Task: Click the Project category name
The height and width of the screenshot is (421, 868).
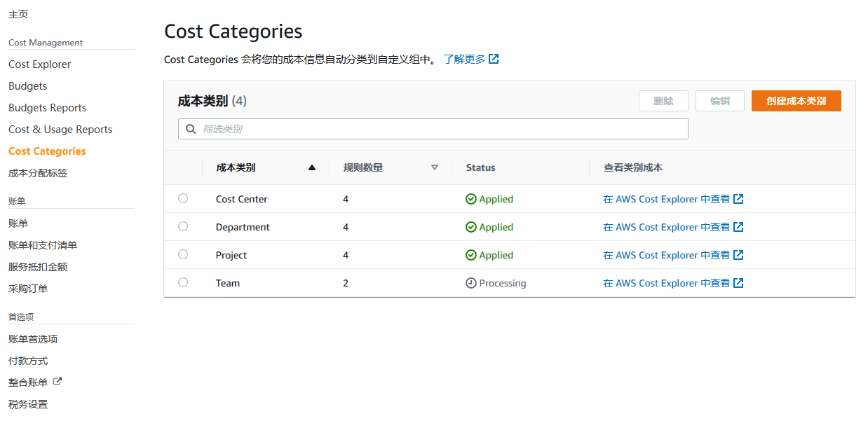Action: tap(231, 255)
